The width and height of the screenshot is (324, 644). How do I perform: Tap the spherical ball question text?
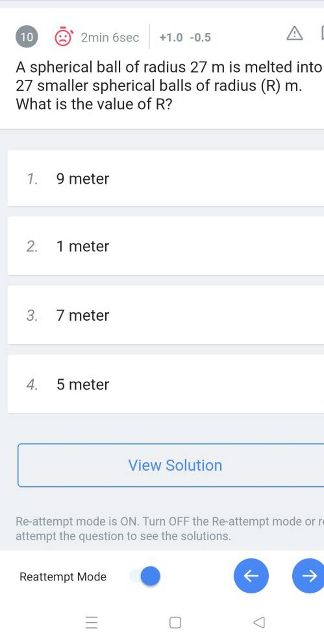(x=168, y=85)
